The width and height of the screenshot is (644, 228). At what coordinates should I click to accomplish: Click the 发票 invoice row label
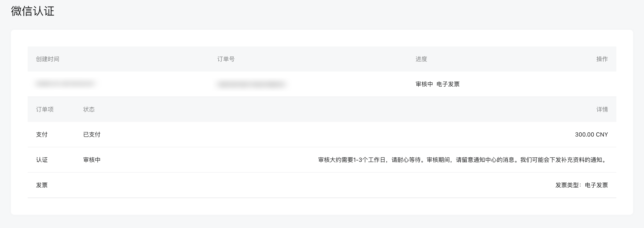pos(42,185)
